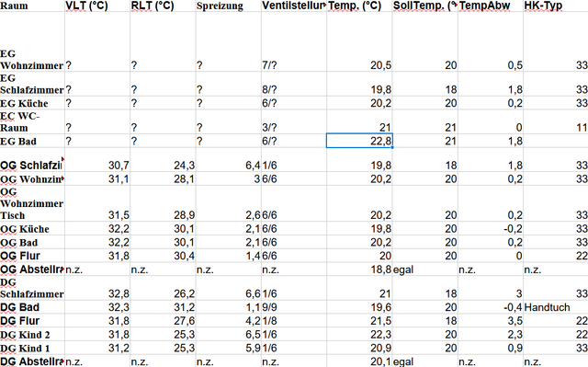Click the selected cell showing 22,8
This screenshot has width=588, height=367.
pyautogui.click(x=359, y=141)
